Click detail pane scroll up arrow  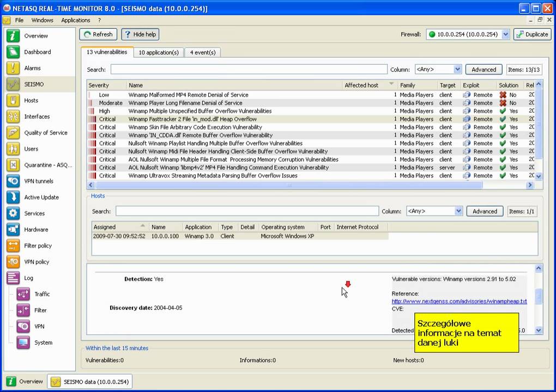539,268
